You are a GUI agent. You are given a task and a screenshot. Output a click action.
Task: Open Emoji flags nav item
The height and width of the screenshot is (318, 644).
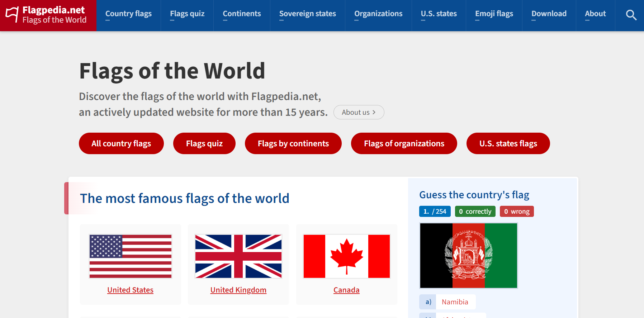pos(494,14)
